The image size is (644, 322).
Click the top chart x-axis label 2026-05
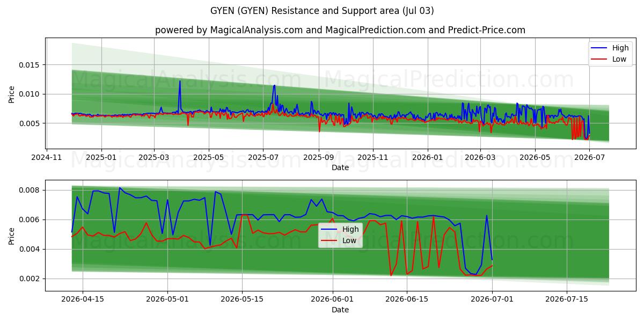click(535, 157)
